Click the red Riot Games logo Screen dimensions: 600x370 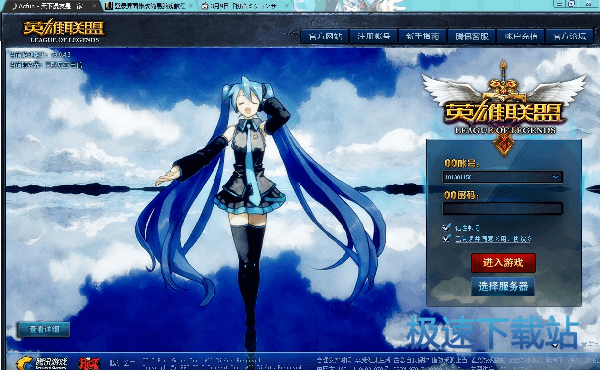click(x=89, y=363)
